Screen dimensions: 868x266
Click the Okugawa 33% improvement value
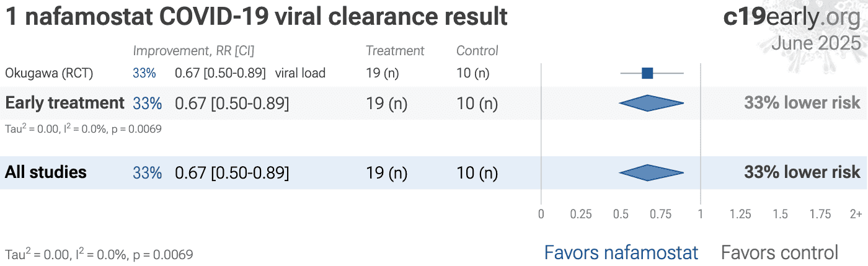pyautogui.click(x=144, y=73)
